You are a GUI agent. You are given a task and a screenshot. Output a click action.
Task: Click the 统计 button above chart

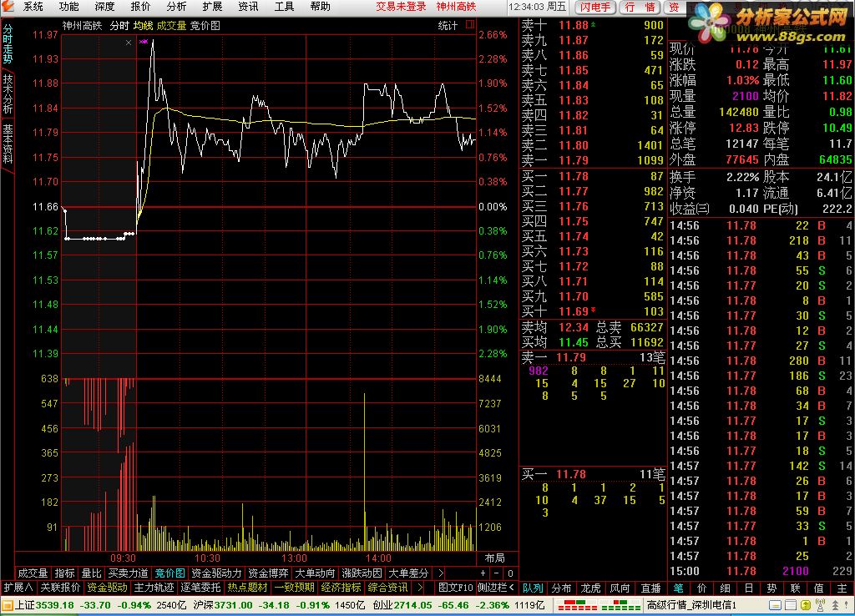click(x=448, y=26)
